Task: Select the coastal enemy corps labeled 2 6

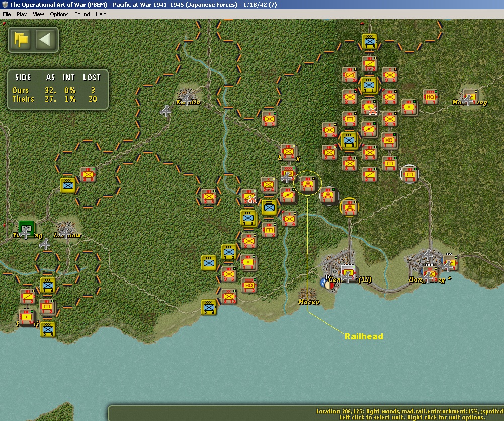Action: pyautogui.click(x=209, y=307)
